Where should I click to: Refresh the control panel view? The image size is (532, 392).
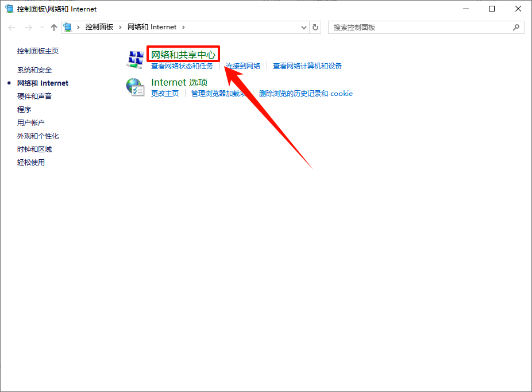(315, 28)
